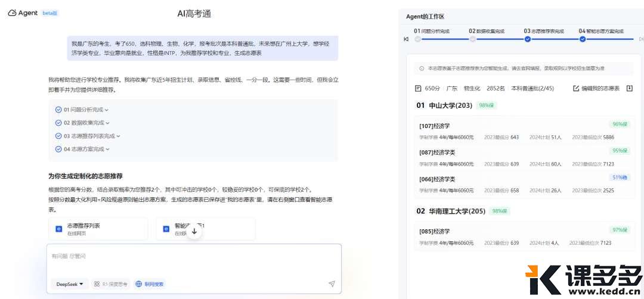Image resolution: width=644 pixels, height=299 pixels.
Task: Click the 为你生成定制化的志愿推荐 heading
Action: 85,176
